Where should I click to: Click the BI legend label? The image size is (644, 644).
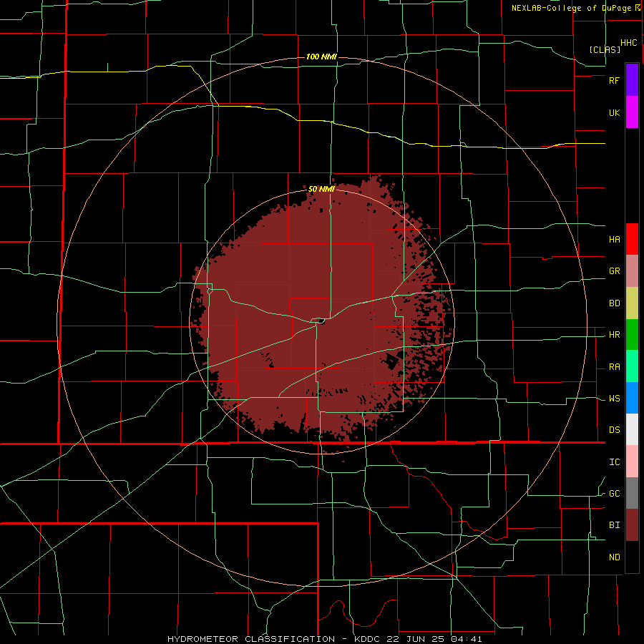[614, 525]
